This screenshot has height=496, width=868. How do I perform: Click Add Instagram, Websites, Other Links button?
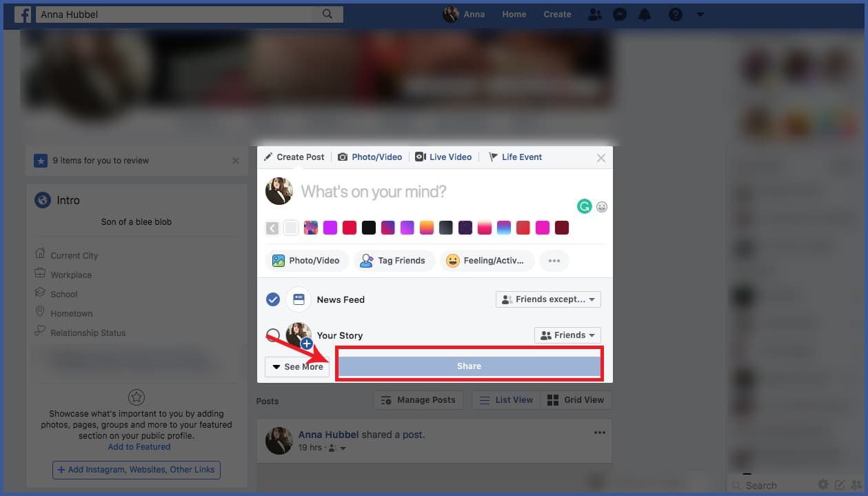[x=137, y=470]
